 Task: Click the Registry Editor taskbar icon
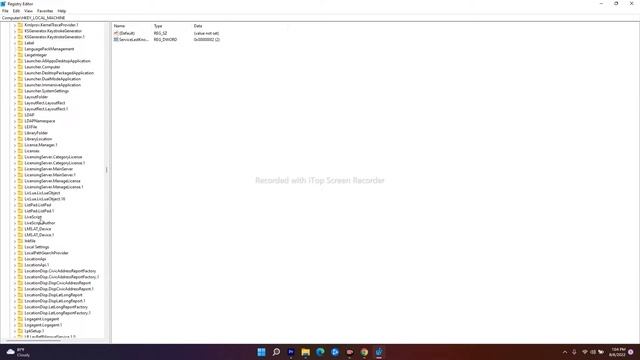[379, 352]
